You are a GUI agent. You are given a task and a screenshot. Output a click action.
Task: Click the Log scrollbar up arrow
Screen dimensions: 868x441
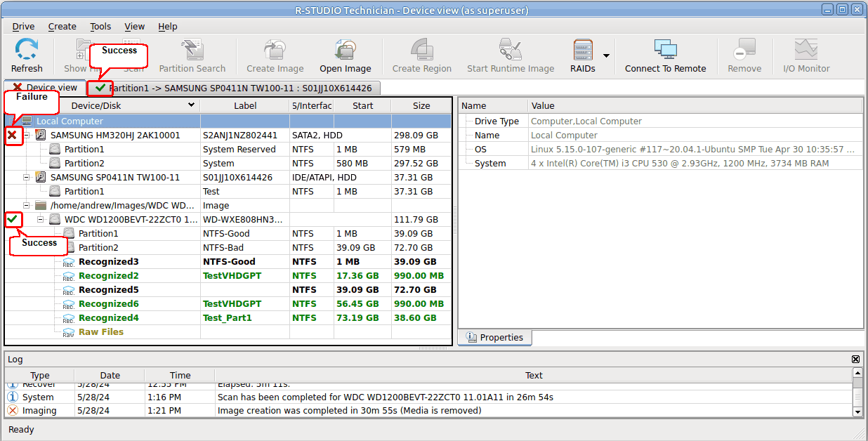tap(857, 373)
